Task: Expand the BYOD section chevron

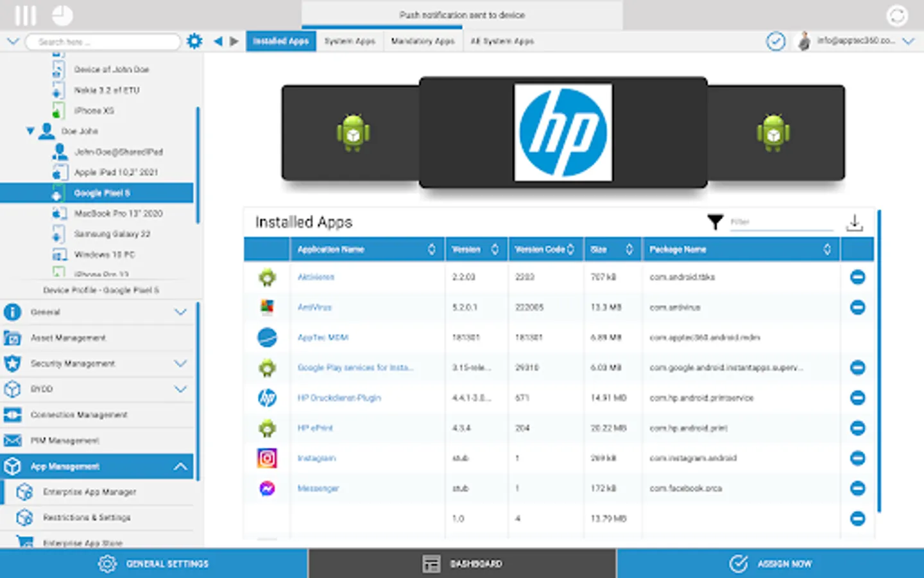Action: (180, 389)
